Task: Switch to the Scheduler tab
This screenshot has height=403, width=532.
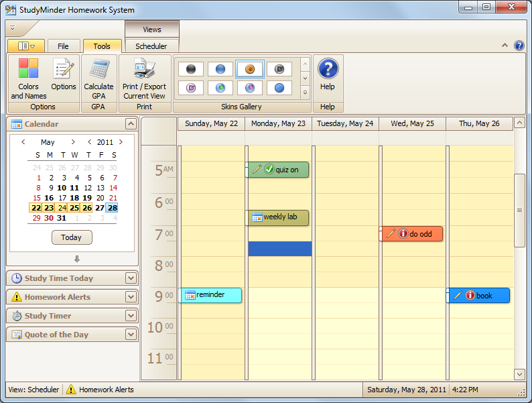Action: [x=151, y=46]
